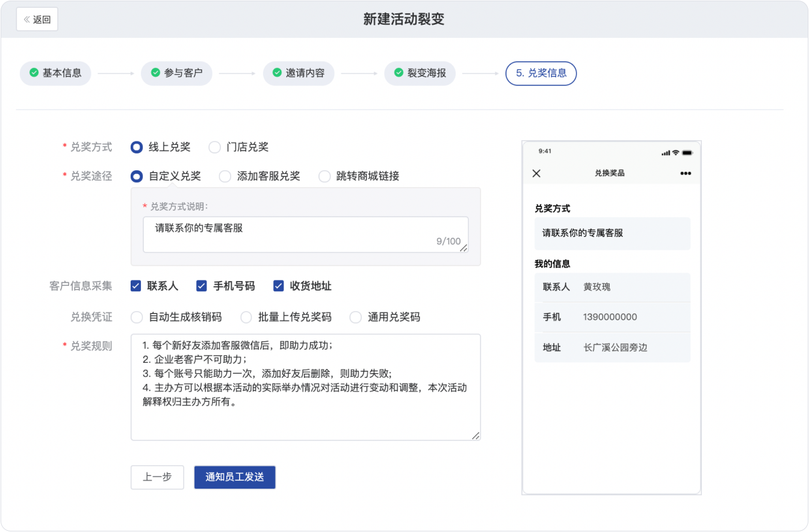Image resolution: width=809 pixels, height=532 pixels.
Task: Click the green check on 邀请内容 step
Action: 277,73
